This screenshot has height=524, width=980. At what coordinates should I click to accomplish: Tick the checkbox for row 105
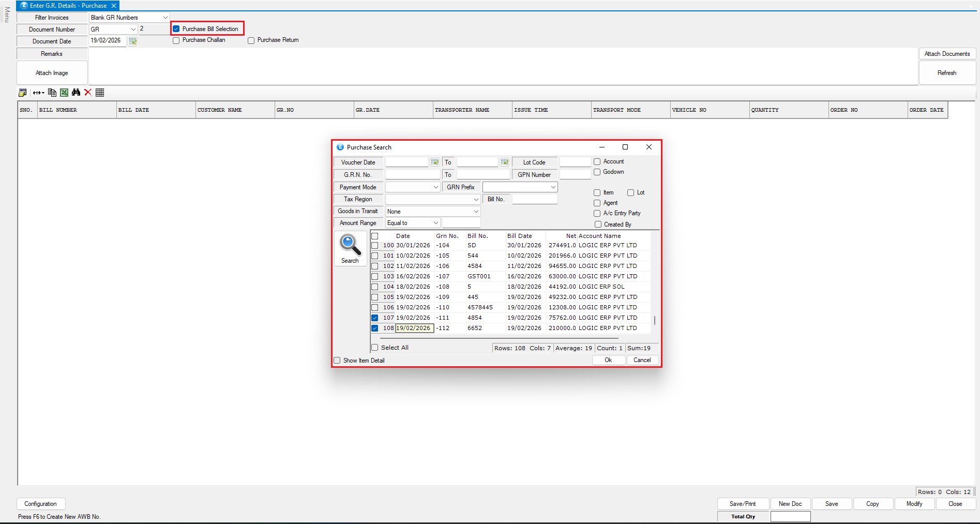pos(375,297)
